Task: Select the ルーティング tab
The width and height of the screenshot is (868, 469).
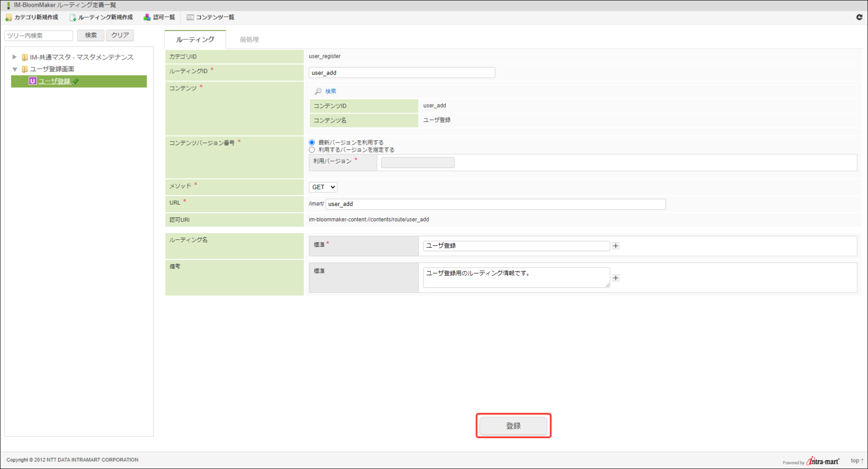Action: click(195, 40)
